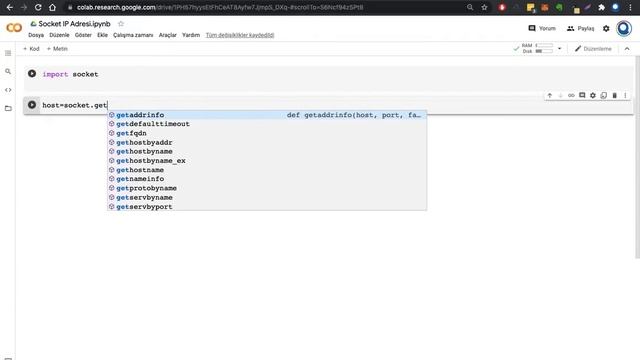Open the saved changes history link
640x360 pixels.
[x=240, y=35]
